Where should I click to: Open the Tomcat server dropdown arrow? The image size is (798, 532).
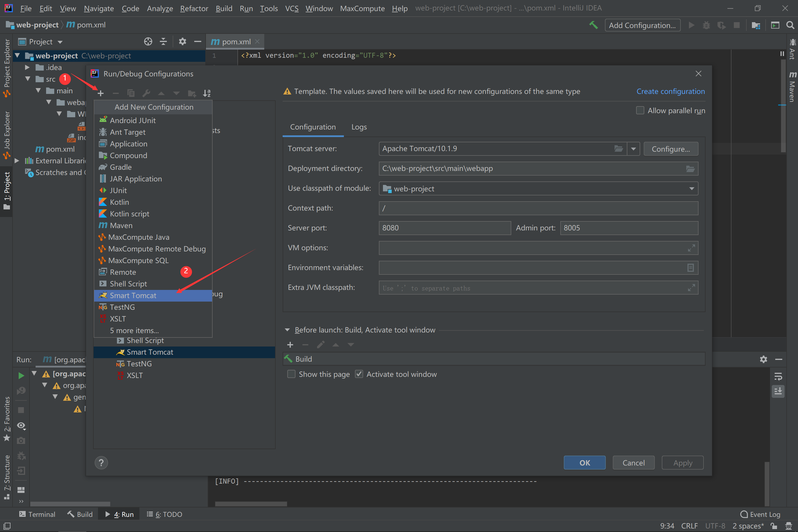633,149
